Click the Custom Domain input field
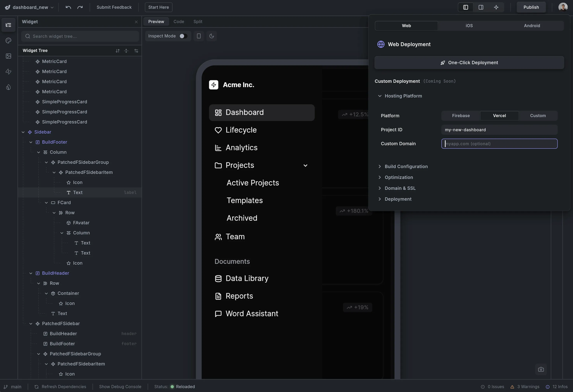573x392 pixels. [x=499, y=143]
